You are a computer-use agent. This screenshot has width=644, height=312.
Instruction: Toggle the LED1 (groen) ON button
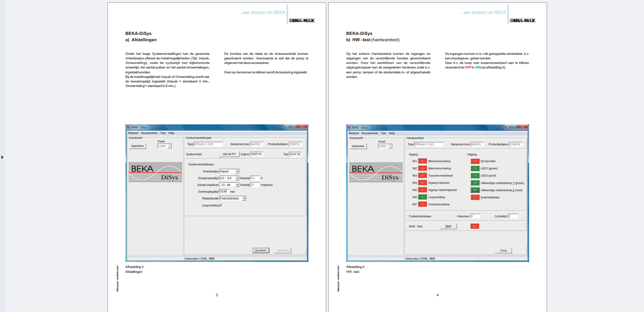(x=475, y=168)
